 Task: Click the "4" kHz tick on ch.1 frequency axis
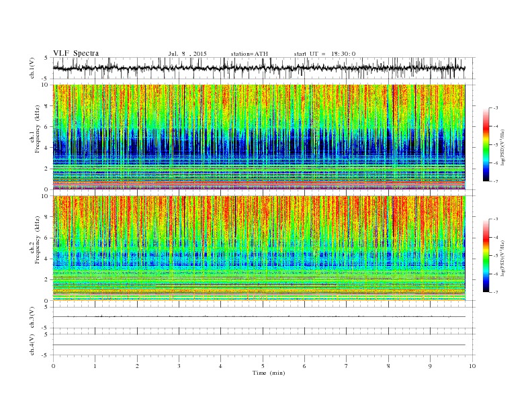(47, 148)
